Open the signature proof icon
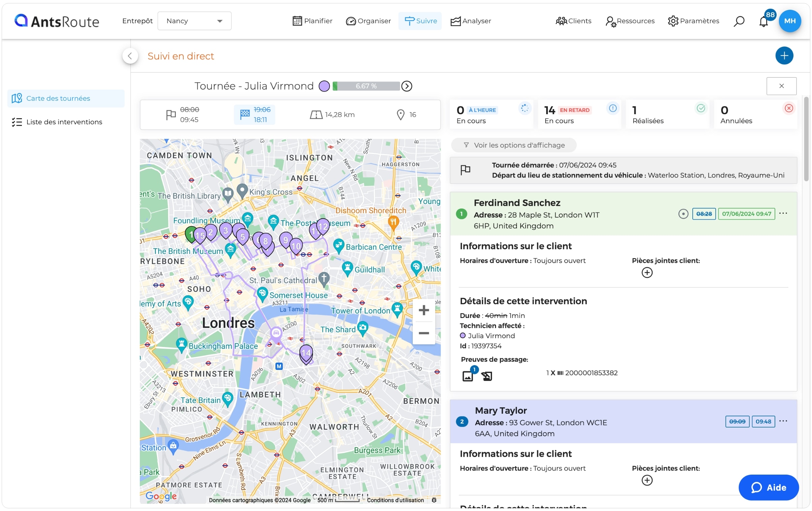 [x=487, y=376]
